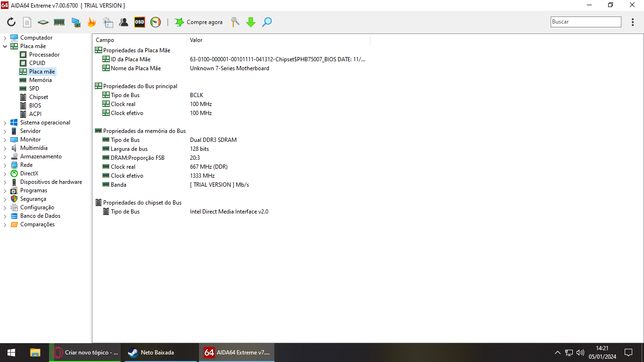Screen dimensions: 644x362
Task: Select Segurança in the tree
Action: point(33,199)
